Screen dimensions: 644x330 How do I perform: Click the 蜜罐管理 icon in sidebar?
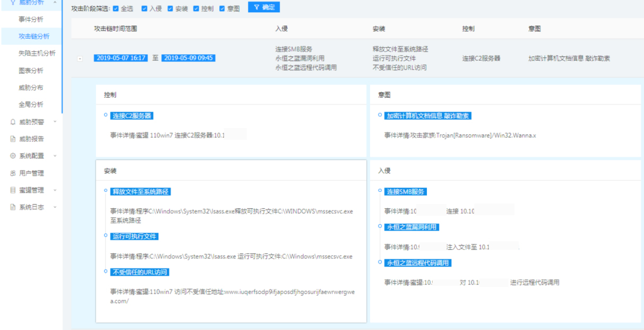11,191
